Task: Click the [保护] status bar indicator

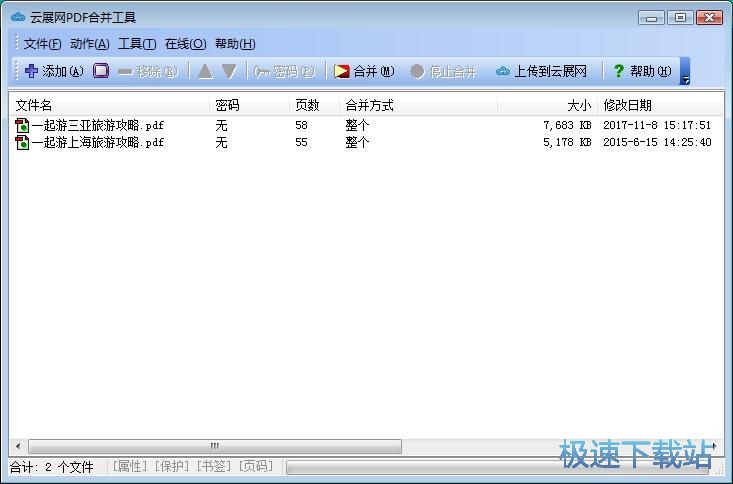Action: click(x=172, y=466)
